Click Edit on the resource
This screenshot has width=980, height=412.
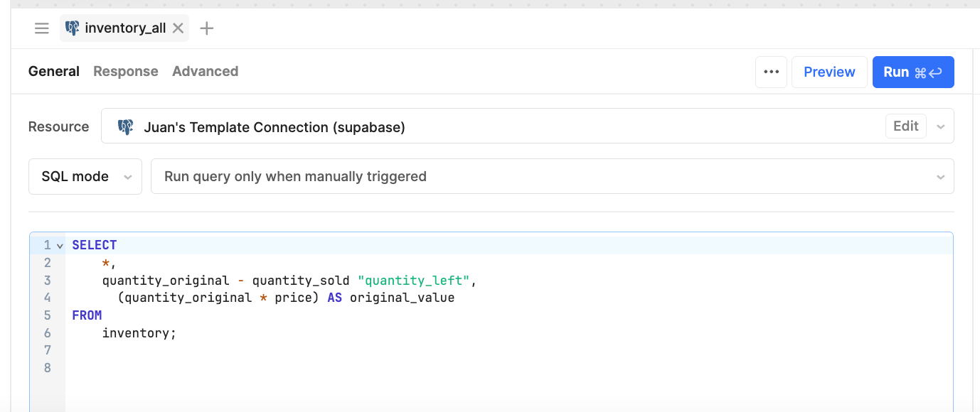click(905, 126)
